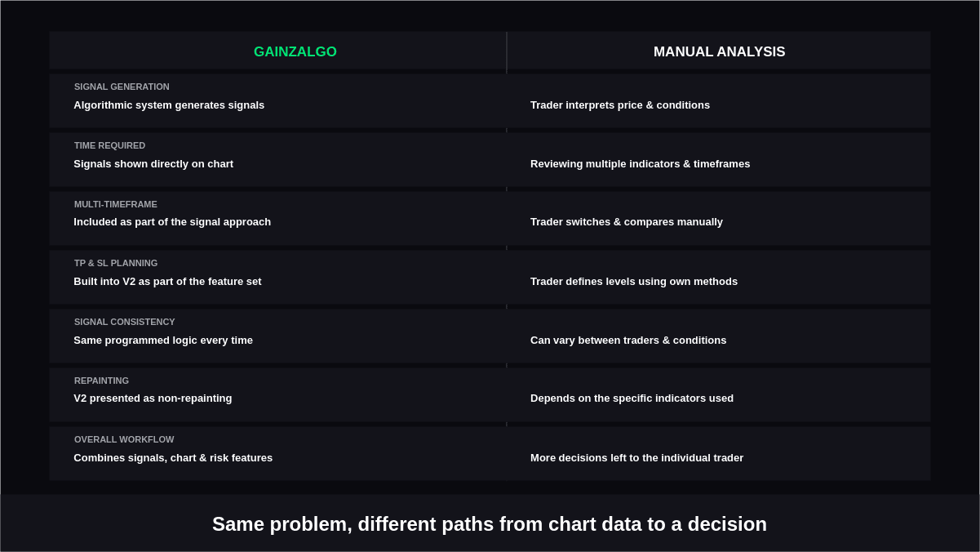The height and width of the screenshot is (552, 980).
Task: Click 'More decisions left to the individual trader'
Action: (x=636, y=458)
